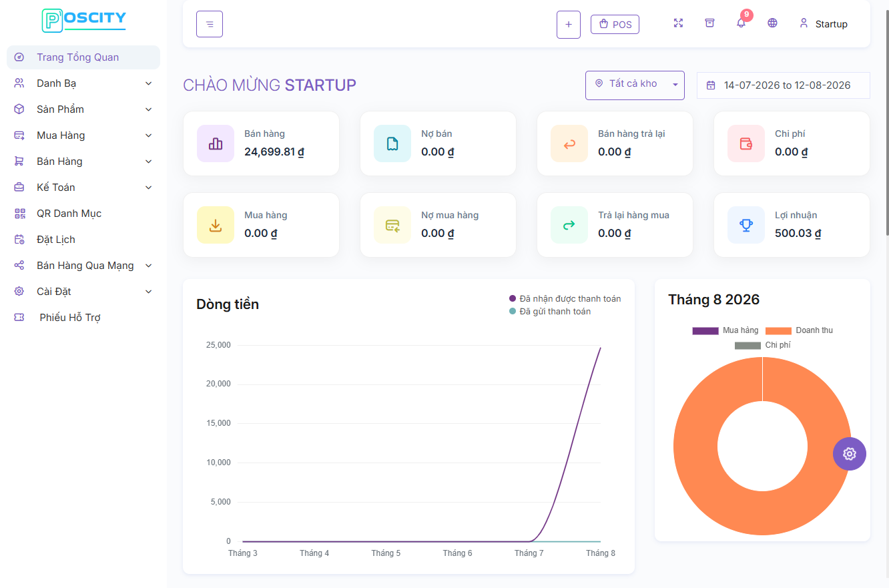Click the Nợ bán receipt card icon
Screen dimensions: 889x588
(x=392, y=143)
